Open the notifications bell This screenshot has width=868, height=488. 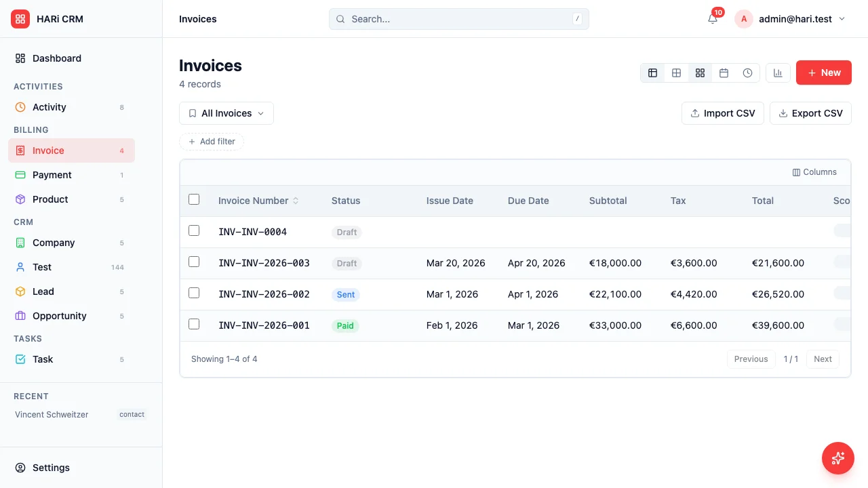pyautogui.click(x=711, y=19)
